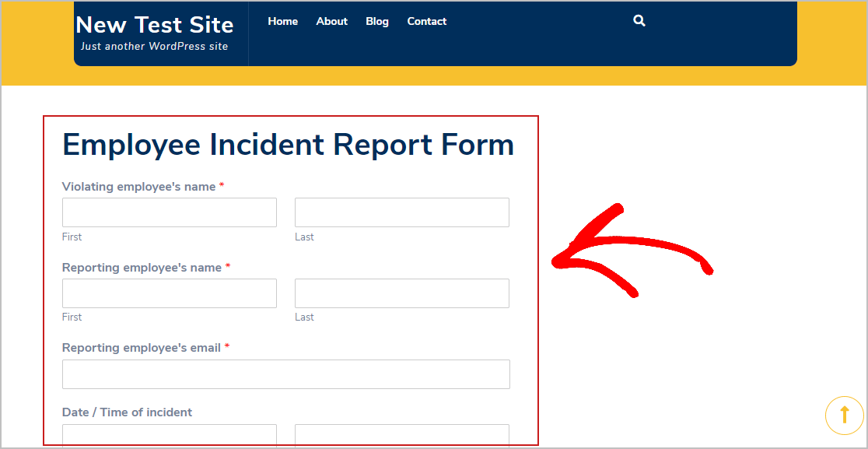Click the Reporting employee's name label

[142, 268]
